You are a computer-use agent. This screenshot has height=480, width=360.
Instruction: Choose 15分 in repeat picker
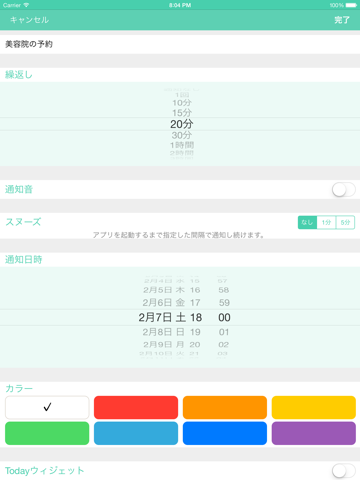click(182, 113)
